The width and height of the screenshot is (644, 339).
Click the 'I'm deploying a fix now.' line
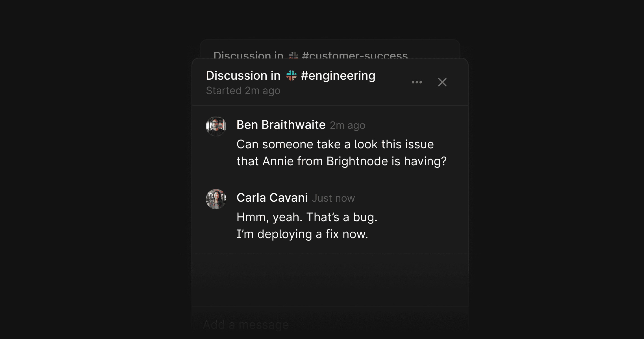302,234
